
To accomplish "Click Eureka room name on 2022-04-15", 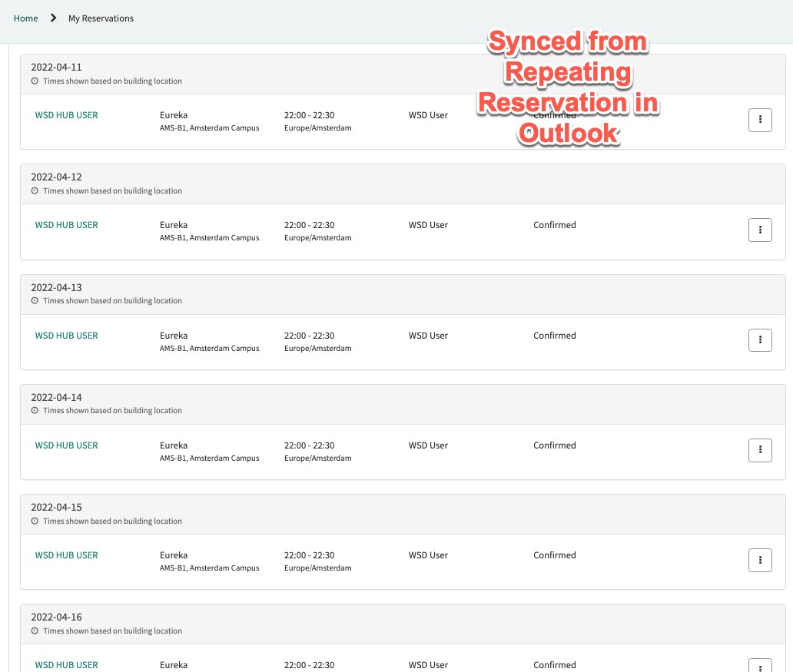I will (x=174, y=555).
